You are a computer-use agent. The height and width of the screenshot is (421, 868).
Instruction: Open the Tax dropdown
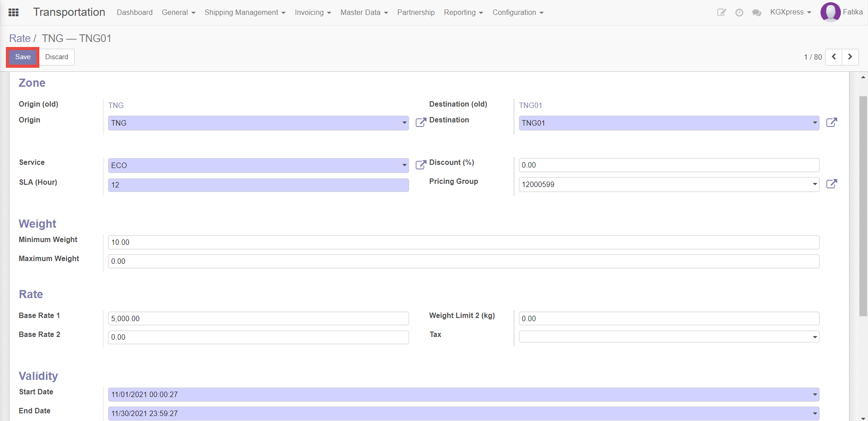click(x=815, y=337)
